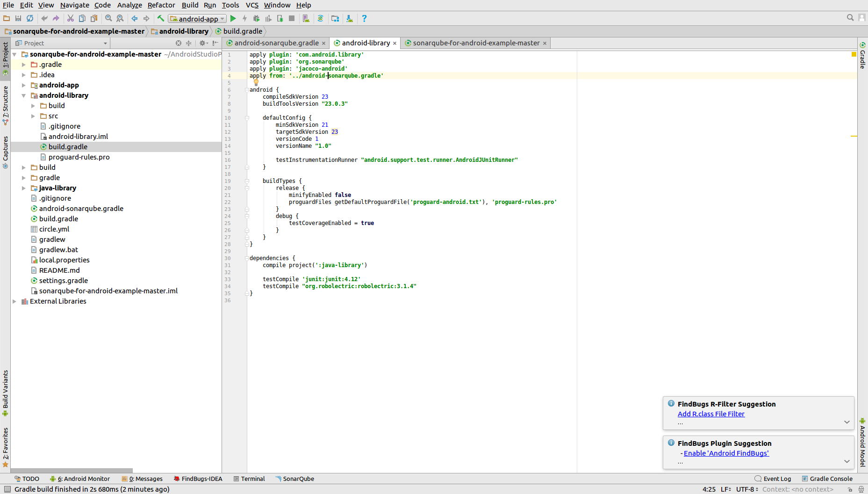This screenshot has width=868, height=494.
Task: Click the Scroll from Source target icon
Action: click(178, 43)
